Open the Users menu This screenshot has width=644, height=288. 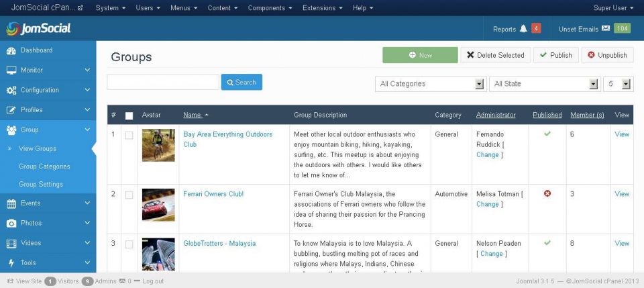[148, 8]
